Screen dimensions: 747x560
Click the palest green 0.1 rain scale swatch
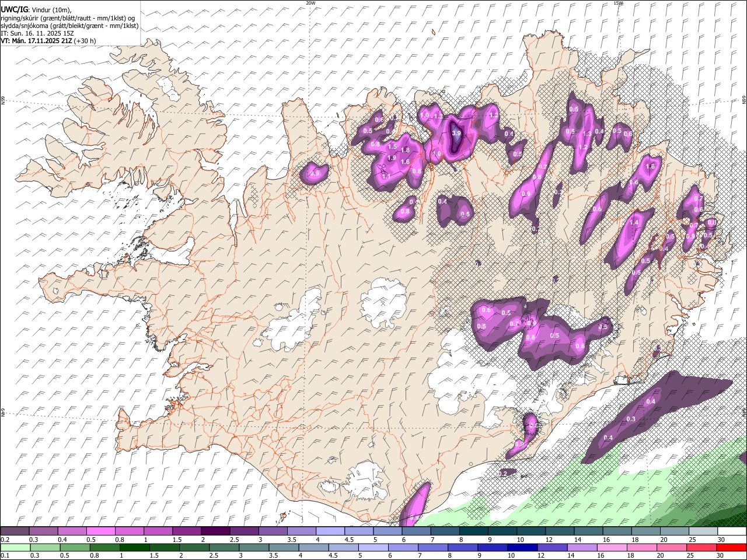(x=15, y=548)
